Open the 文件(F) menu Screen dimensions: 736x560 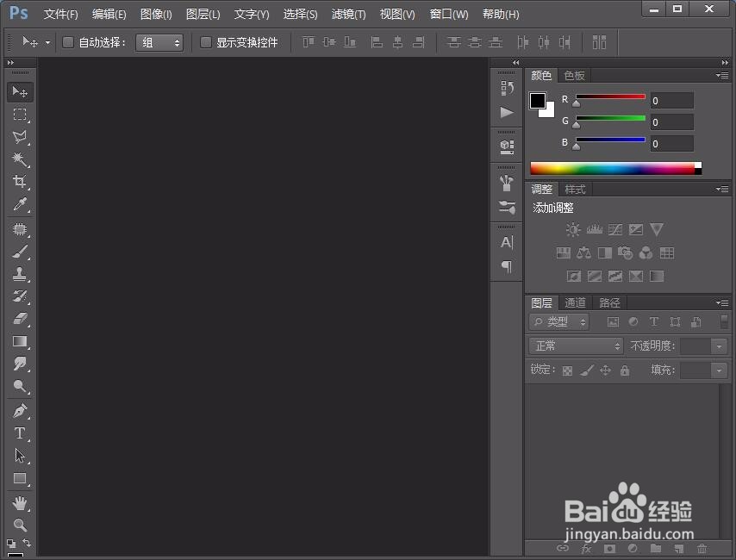tap(60, 14)
